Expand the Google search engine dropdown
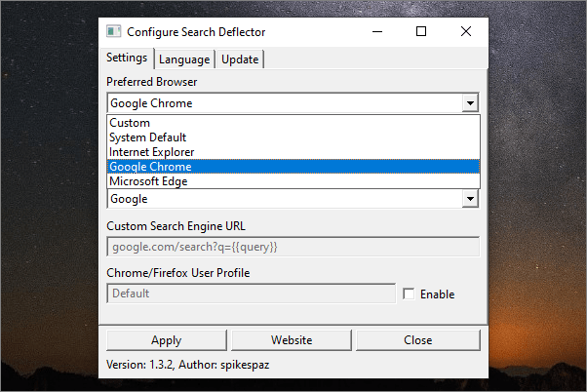Screen dimensions: 587x392 (470, 199)
